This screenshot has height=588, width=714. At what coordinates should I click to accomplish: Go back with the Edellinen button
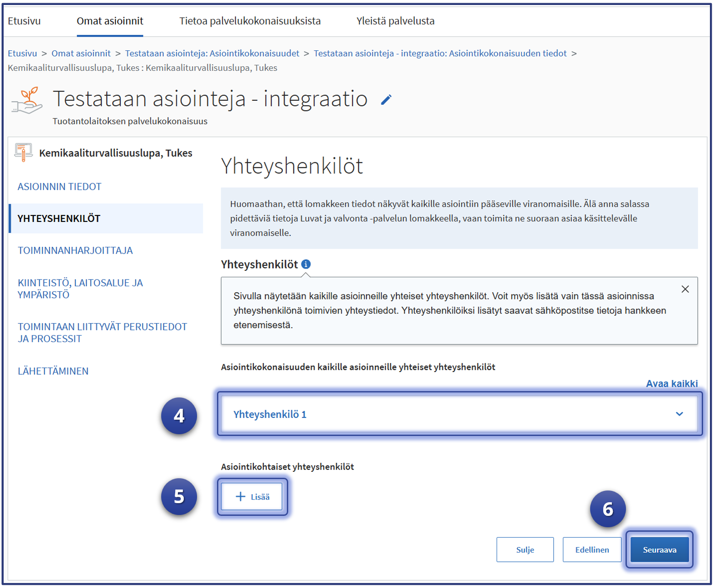[592, 549]
